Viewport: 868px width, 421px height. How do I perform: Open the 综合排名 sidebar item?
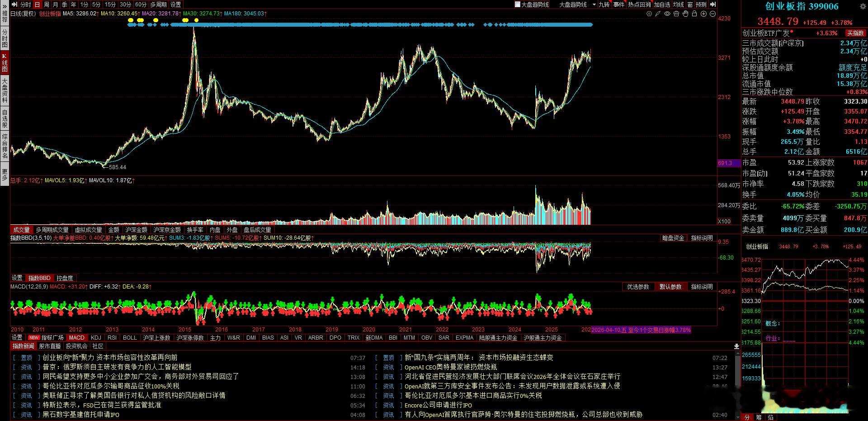pos(5,147)
